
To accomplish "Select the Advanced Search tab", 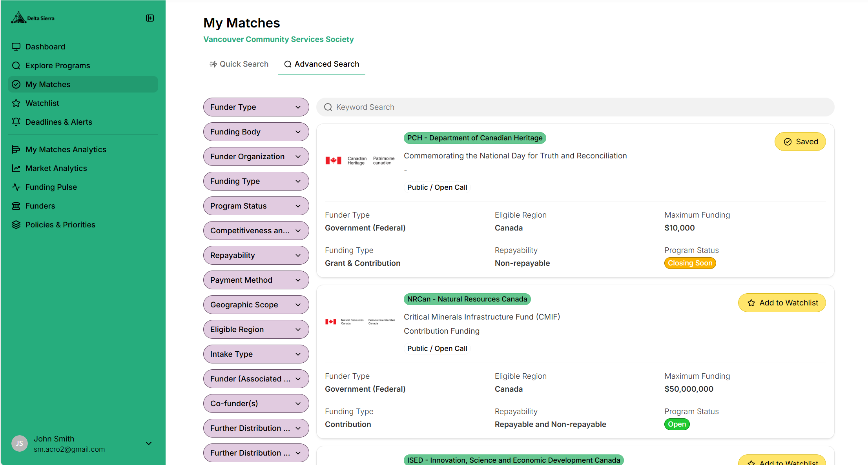I will pos(321,64).
